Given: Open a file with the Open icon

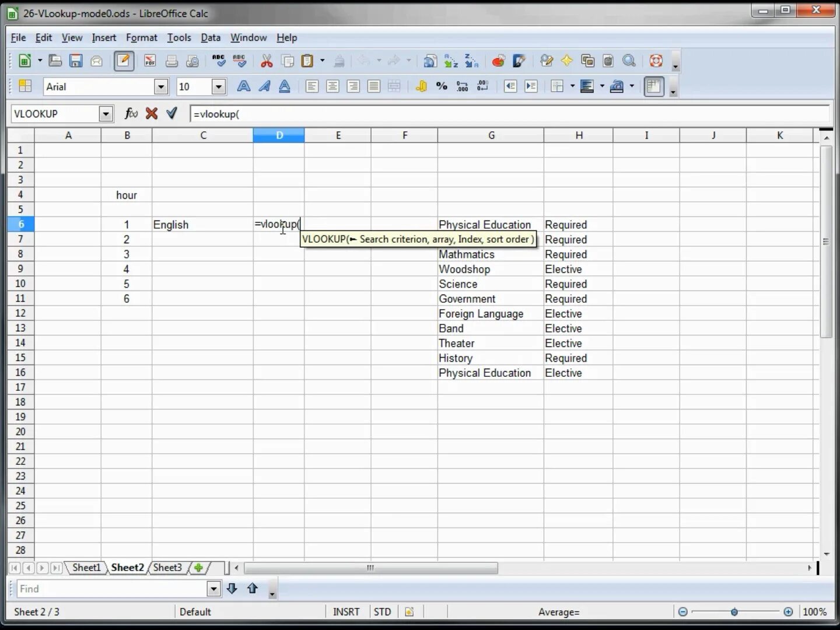Looking at the screenshot, I should pyautogui.click(x=55, y=61).
